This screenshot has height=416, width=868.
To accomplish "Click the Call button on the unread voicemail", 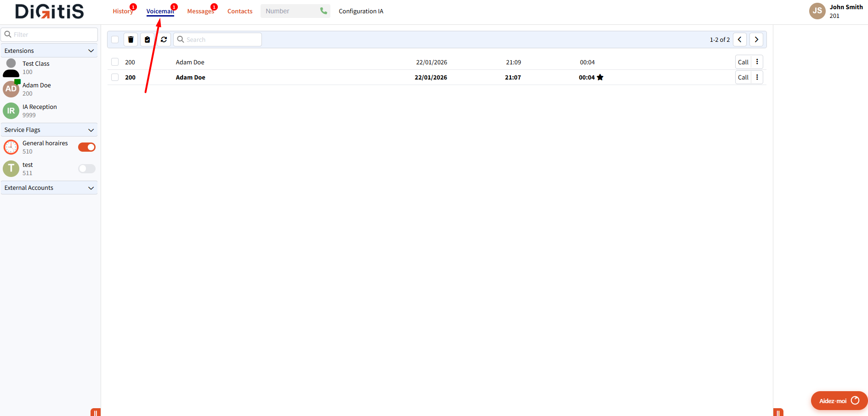I will click(743, 77).
